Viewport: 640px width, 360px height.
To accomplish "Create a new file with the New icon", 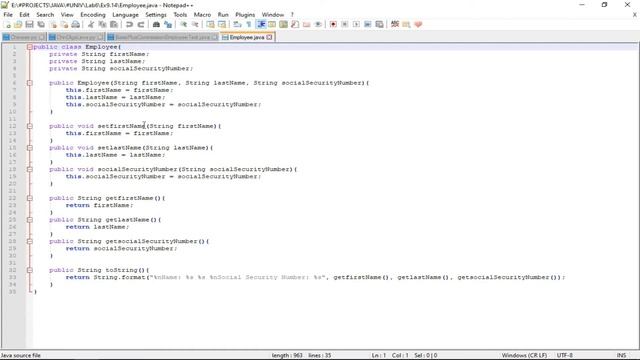I will tap(8, 24).
